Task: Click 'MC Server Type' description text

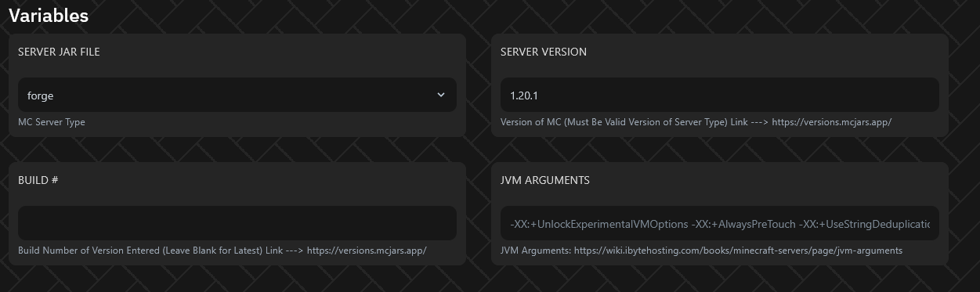Action: 52,122
